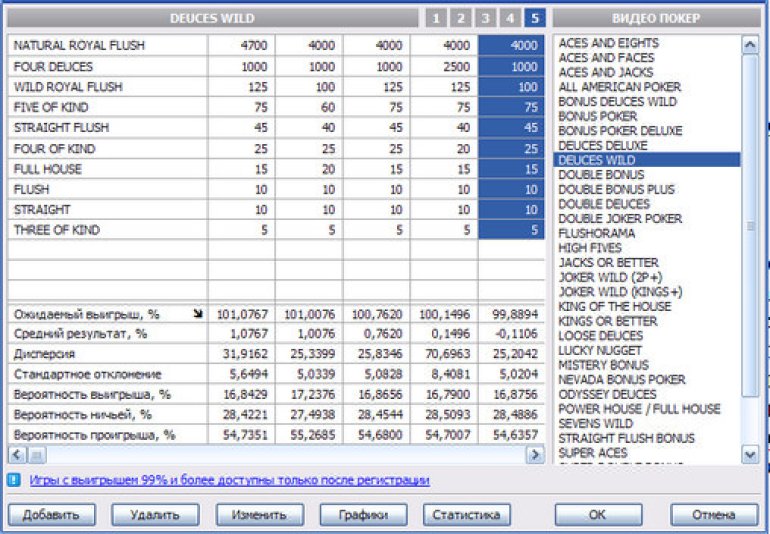Choose DOUBLE BONUS PLUS from the list
This screenshot has height=534, width=770.
point(616,189)
